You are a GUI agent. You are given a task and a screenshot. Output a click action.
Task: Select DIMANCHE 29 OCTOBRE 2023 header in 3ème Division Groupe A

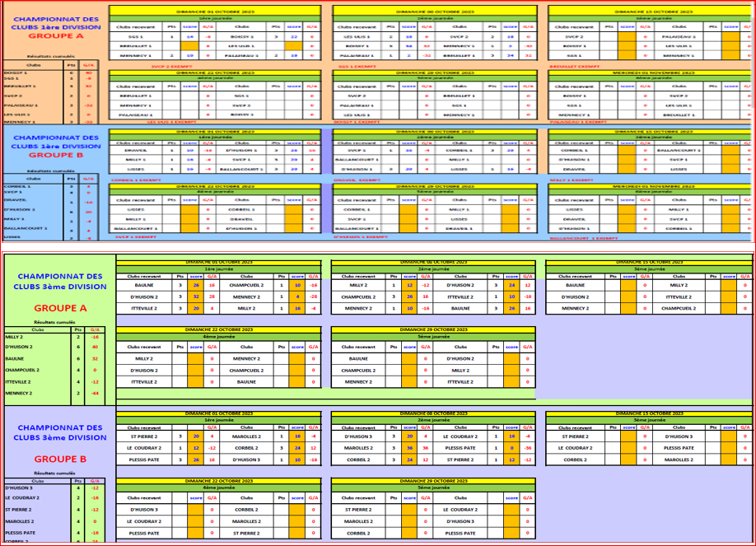tap(432, 330)
